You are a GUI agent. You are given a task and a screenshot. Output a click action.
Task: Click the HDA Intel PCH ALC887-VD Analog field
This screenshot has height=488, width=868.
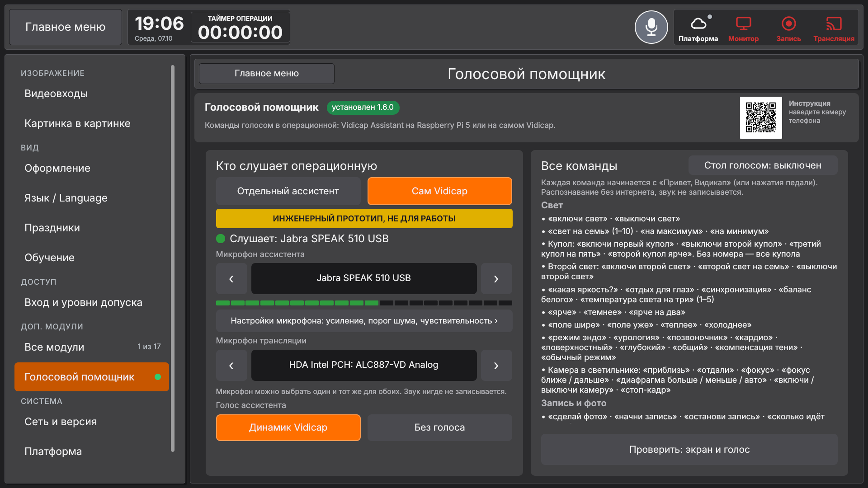pos(364,365)
